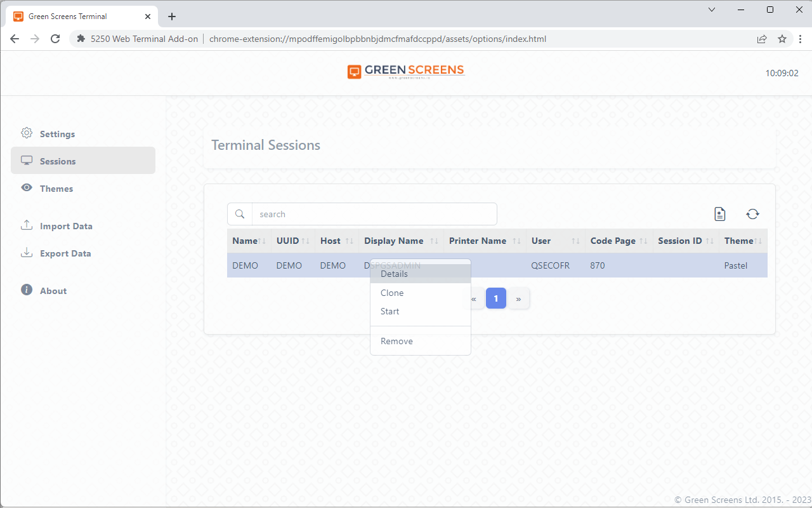This screenshot has width=812, height=508.
Task: Select Remove in the context menu
Action: coord(396,341)
